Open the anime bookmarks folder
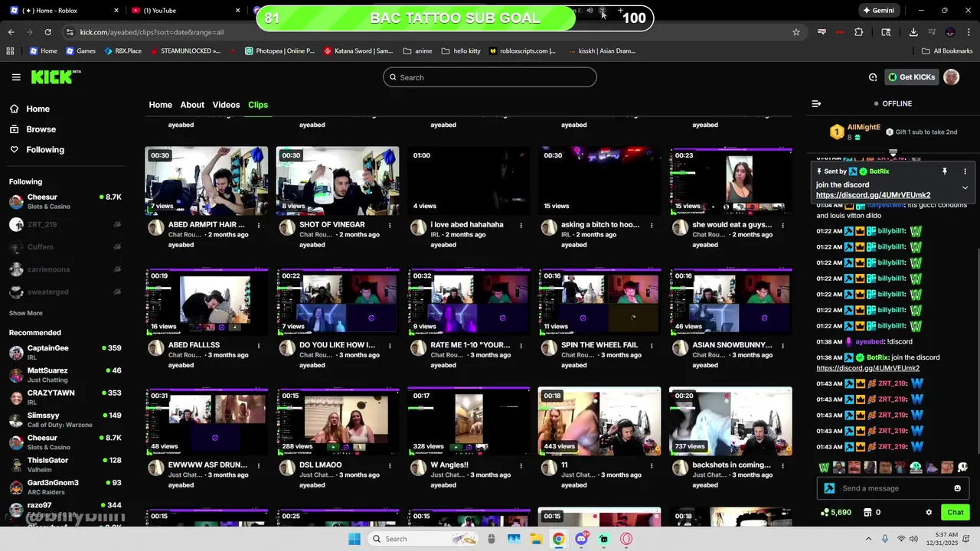The image size is (980, 551). (x=418, y=51)
